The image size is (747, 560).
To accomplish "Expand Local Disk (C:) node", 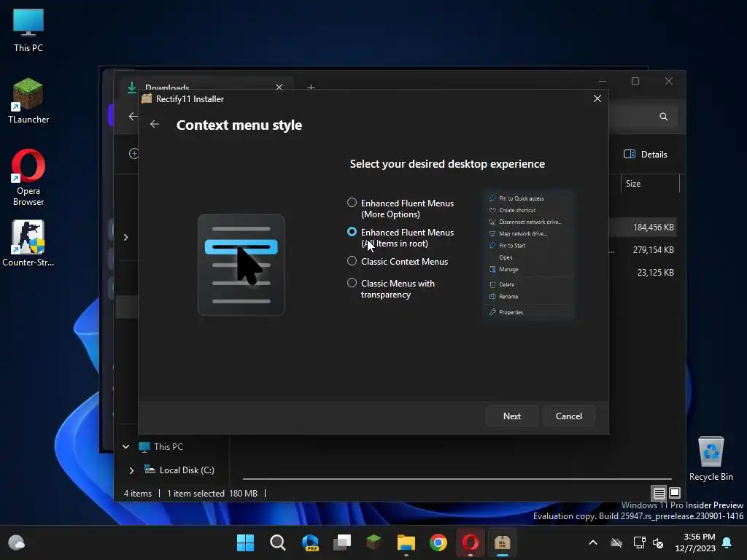I will (x=131, y=470).
